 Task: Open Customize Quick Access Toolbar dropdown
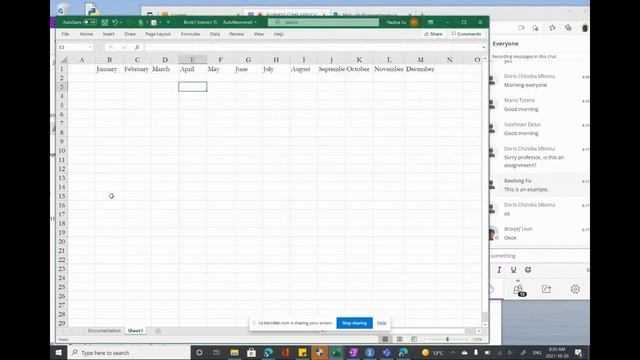[168, 22]
